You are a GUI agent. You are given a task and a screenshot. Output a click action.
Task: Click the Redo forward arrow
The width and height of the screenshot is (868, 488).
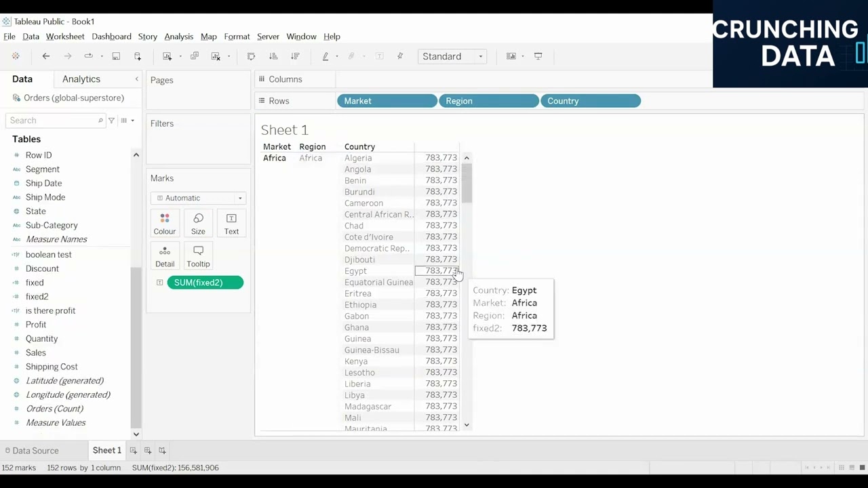tap(67, 56)
